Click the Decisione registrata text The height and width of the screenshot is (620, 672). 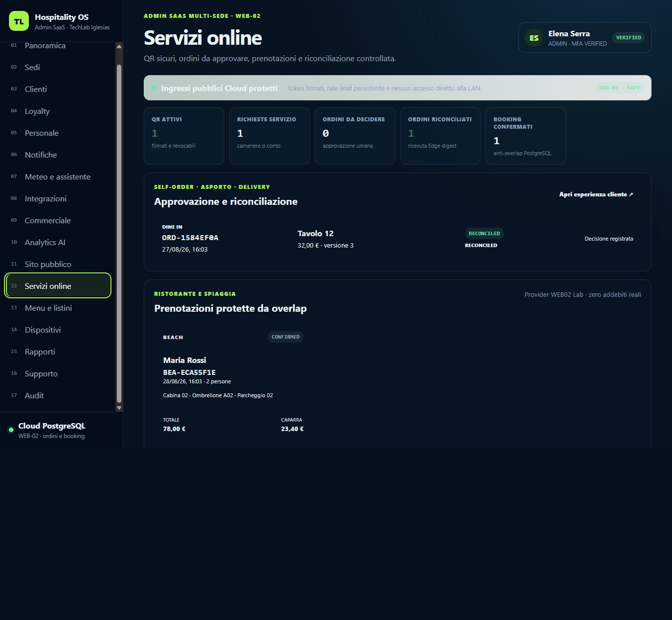pyautogui.click(x=609, y=239)
